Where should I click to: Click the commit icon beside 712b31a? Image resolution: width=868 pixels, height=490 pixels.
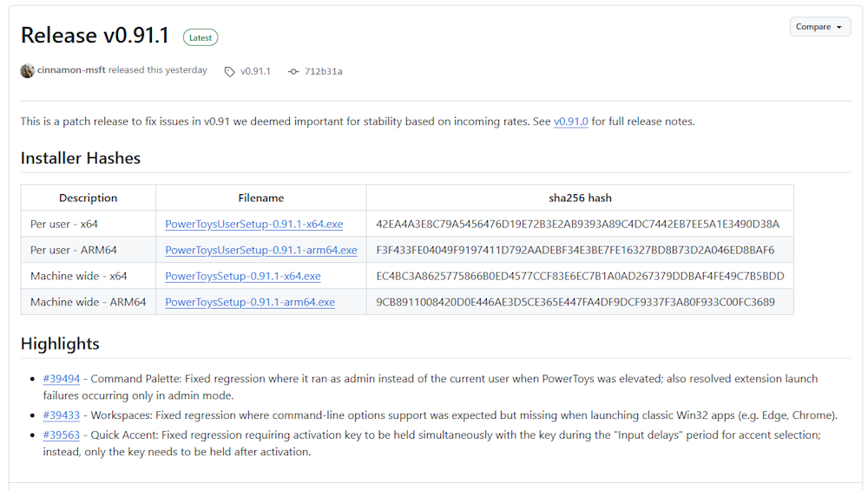click(293, 71)
